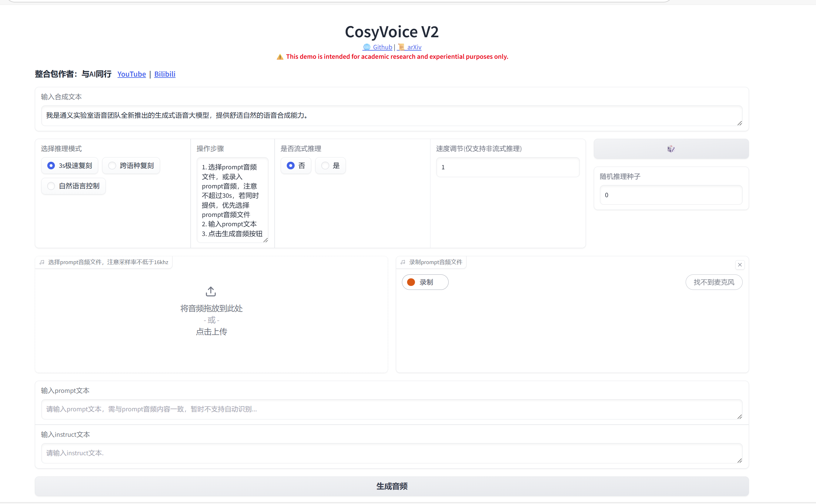Viewport: 816px width, 504px height.
Task: Click the 操作步骤 box resize handle
Action: pyautogui.click(x=266, y=240)
